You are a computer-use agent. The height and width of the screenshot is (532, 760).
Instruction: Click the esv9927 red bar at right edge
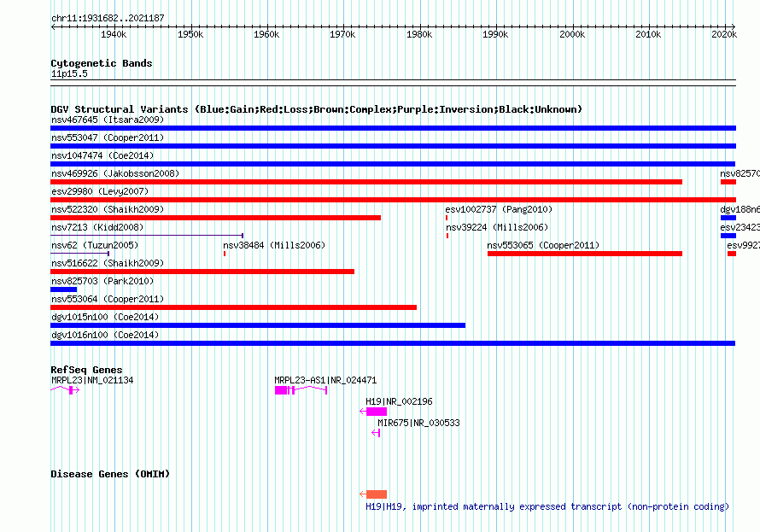(x=732, y=254)
